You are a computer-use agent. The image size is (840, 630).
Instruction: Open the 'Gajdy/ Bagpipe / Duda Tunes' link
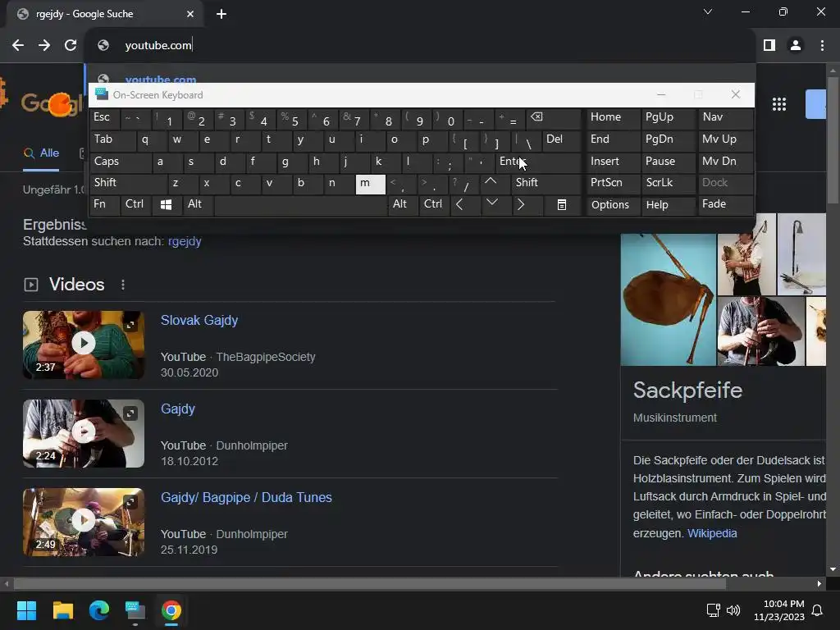click(x=246, y=498)
